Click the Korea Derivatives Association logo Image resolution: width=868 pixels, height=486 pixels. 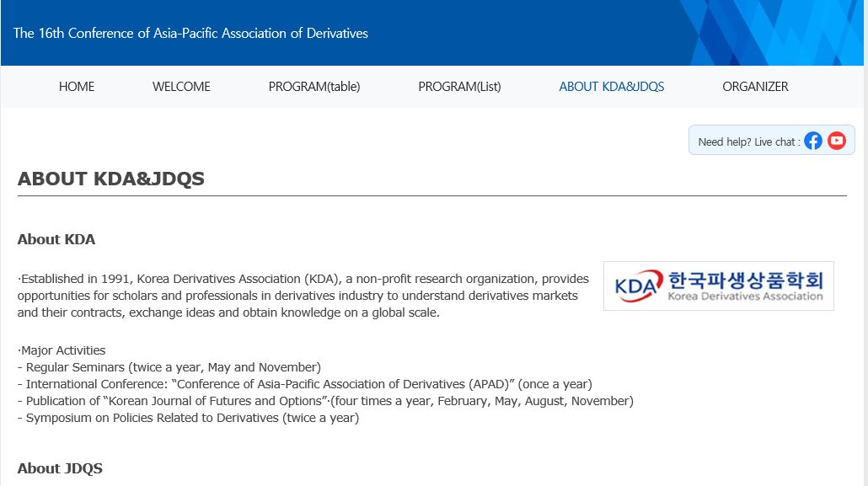click(719, 286)
